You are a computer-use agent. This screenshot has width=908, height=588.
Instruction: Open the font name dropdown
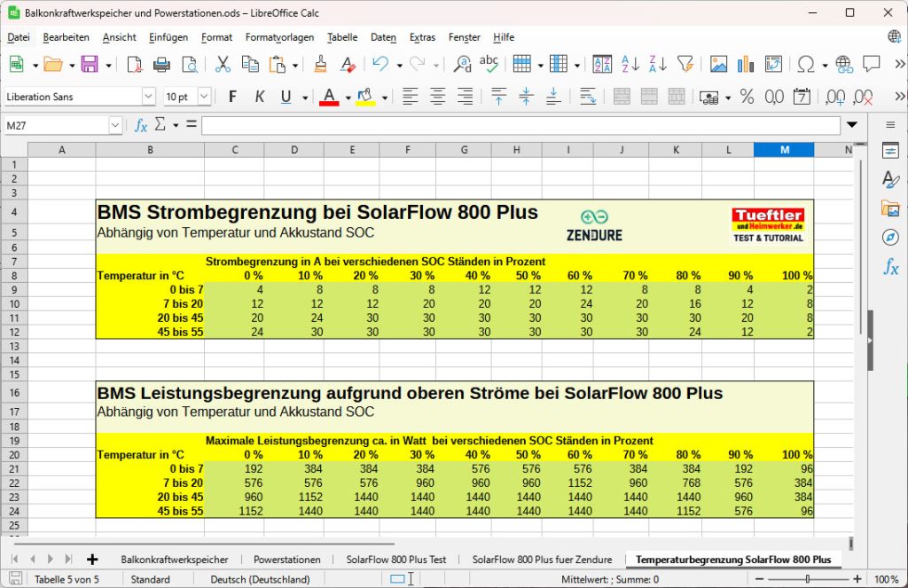tap(146, 96)
